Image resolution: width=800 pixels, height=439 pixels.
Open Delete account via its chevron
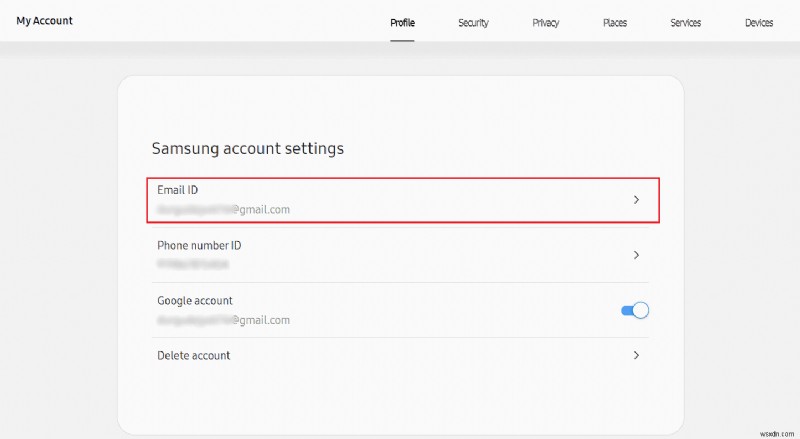[x=636, y=355]
